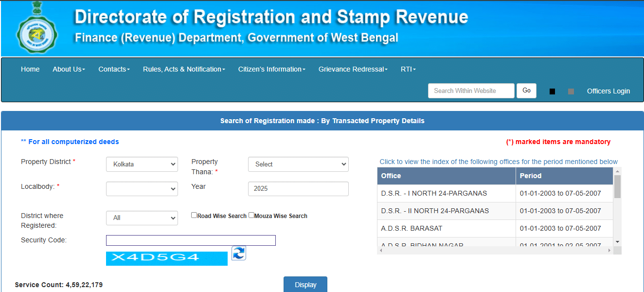Open the Grievance Redressal menu
The image size is (644, 292).
coord(352,69)
